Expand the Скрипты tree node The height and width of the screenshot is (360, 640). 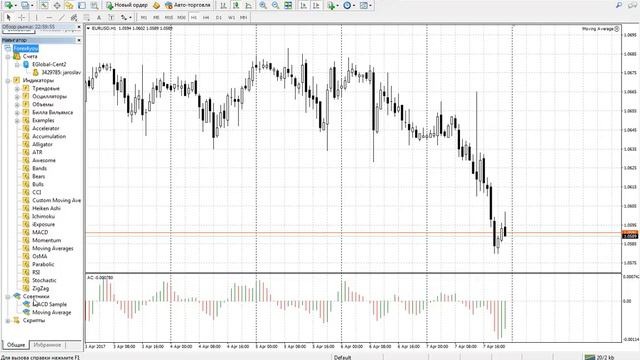click(8, 321)
